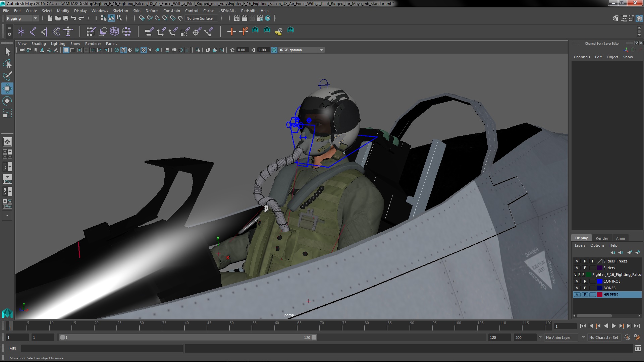644x362 pixels.
Task: Click the New Scene icon
Action: [x=50, y=18]
